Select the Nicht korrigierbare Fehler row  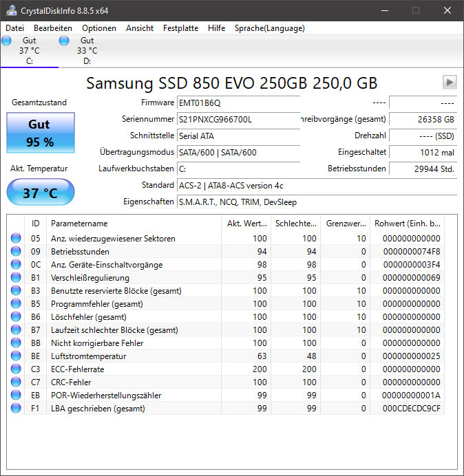point(226,343)
